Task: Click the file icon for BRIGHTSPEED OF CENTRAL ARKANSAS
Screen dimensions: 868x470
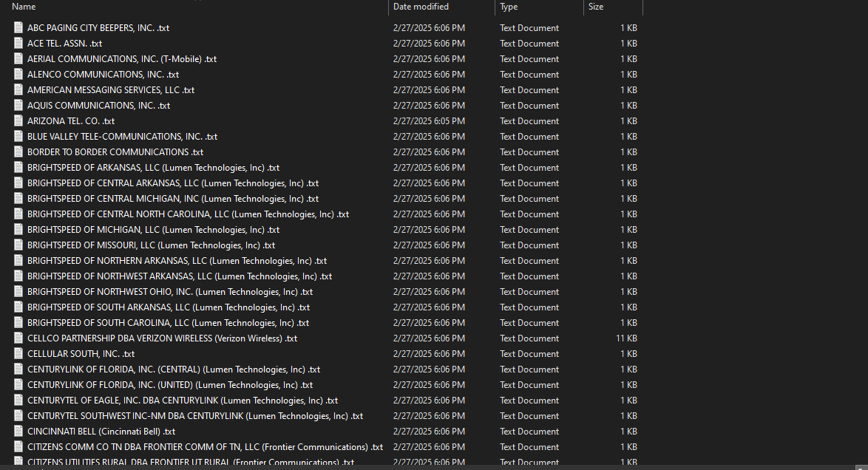Action: click(18, 182)
